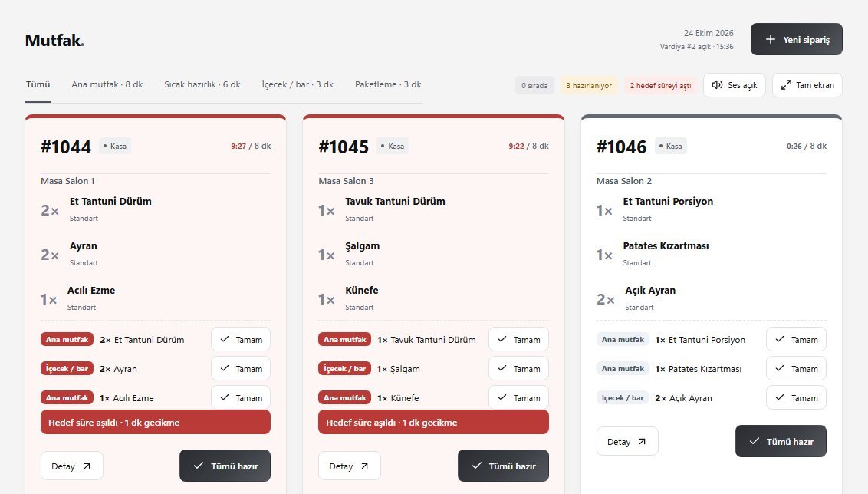Click the checkmark icon in #1046 Tümü hazır
This screenshot has width=868, height=494.
tap(754, 441)
